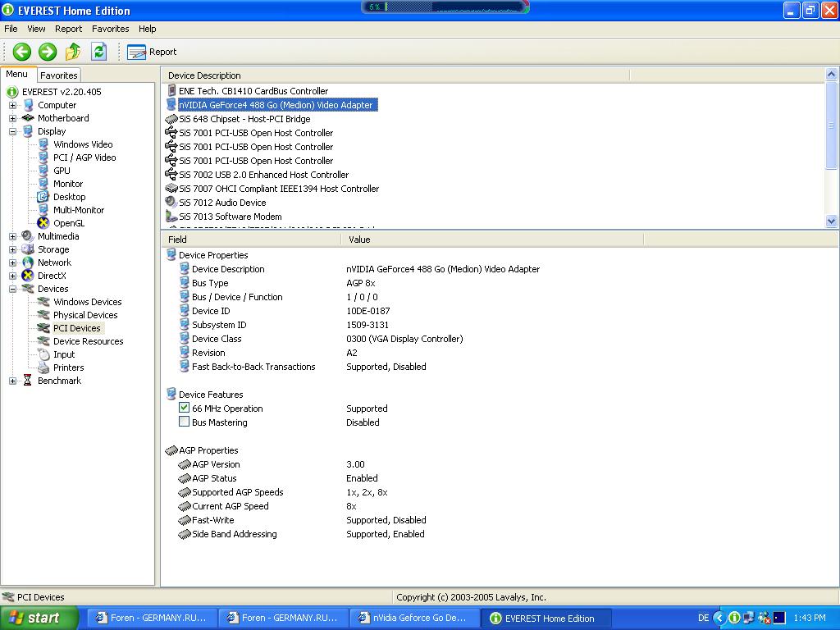Viewport: 840px width, 630px height.
Task: Expand the Storage tree node
Action: tap(12, 249)
